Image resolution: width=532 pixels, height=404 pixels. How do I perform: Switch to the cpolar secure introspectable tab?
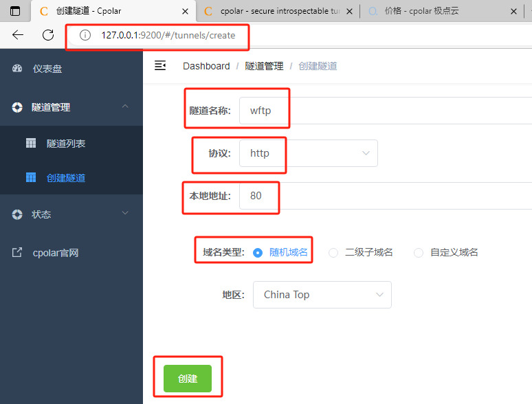click(278, 11)
